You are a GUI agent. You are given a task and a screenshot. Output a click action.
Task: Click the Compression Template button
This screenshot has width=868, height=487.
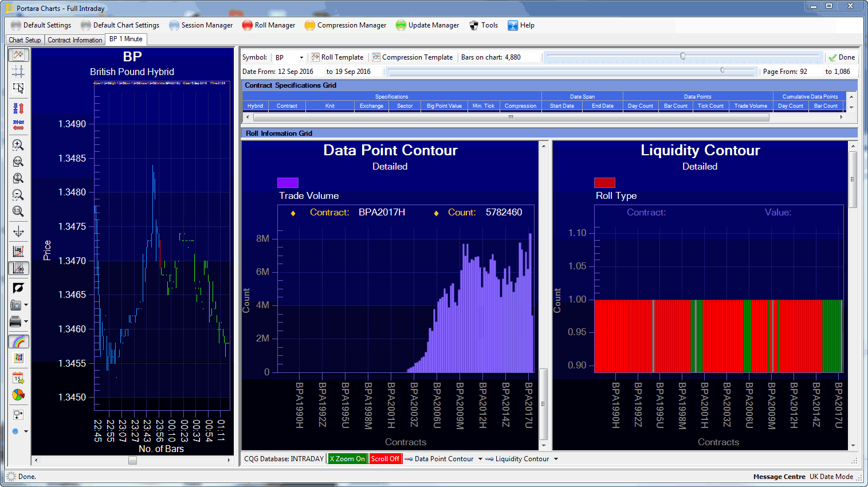tap(412, 57)
